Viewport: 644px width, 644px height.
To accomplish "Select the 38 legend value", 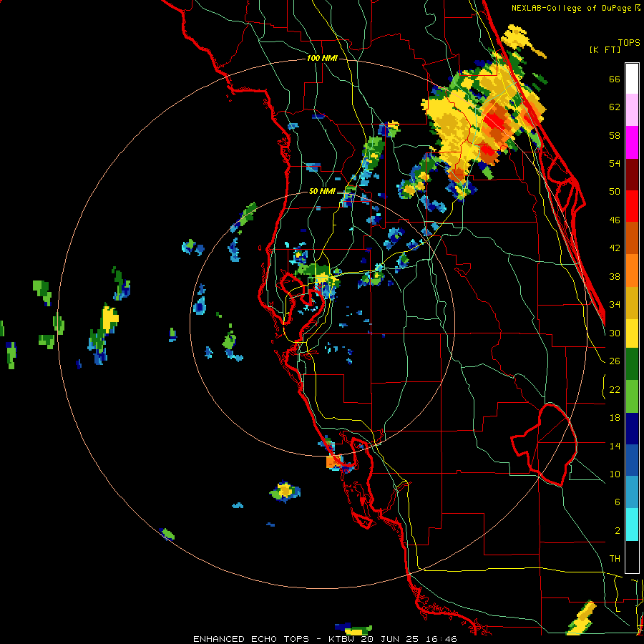I will pyautogui.click(x=615, y=276).
